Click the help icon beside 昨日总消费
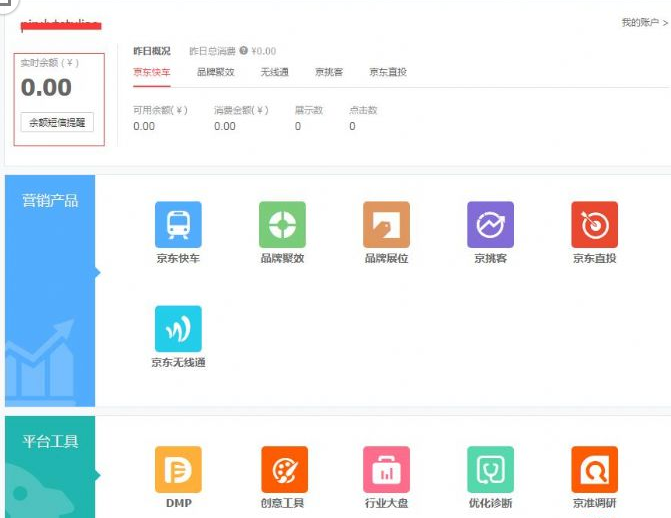Image resolution: width=671 pixels, height=518 pixels. [243, 51]
